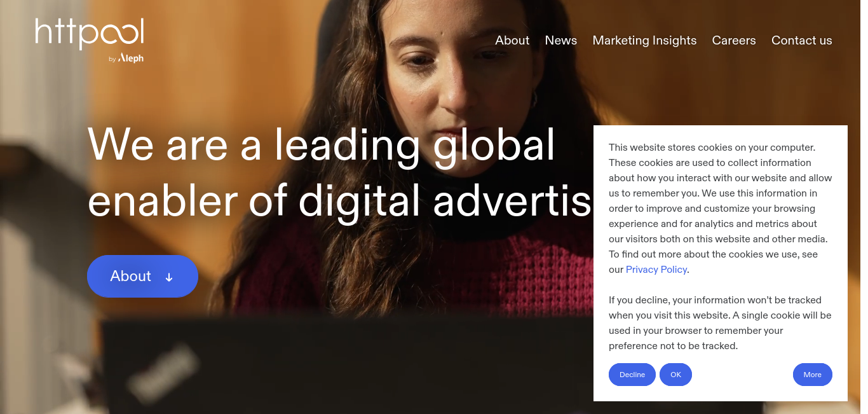Click the 'enabler of digital advertis' headline line
The width and height of the screenshot is (868, 414).
point(339,201)
